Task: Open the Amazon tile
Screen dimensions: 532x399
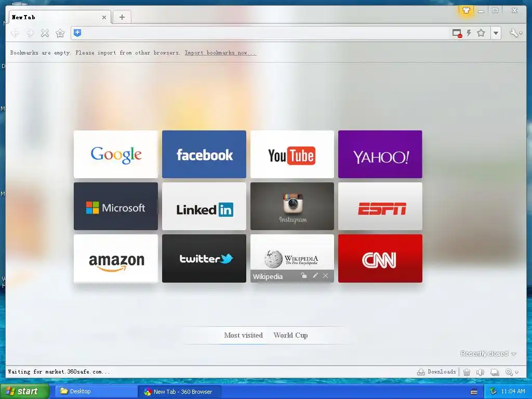Action: [x=116, y=259]
